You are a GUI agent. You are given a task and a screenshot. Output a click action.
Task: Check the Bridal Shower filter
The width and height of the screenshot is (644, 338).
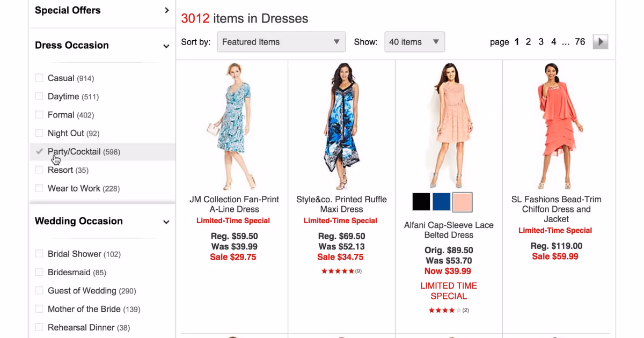pos(39,253)
